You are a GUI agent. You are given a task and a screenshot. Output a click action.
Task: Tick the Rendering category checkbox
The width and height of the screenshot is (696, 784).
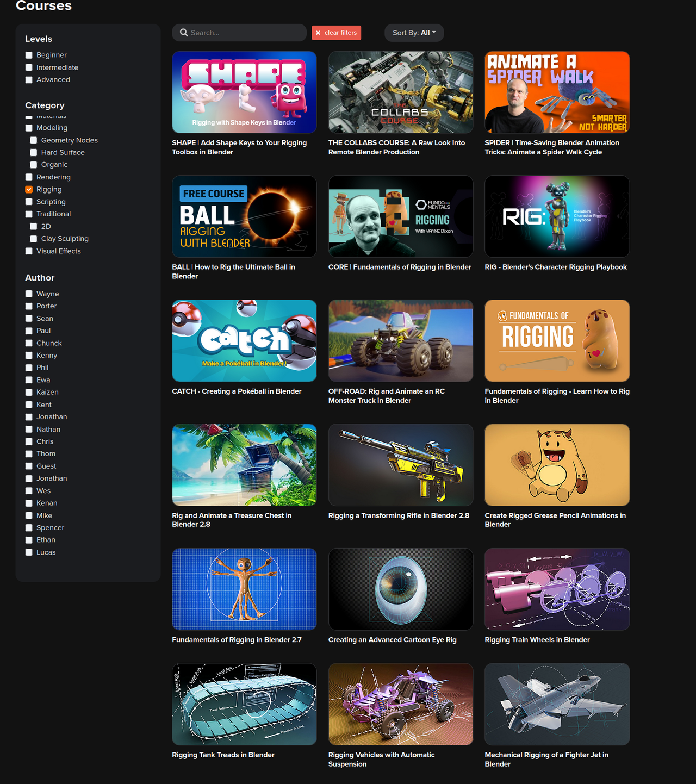(29, 177)
